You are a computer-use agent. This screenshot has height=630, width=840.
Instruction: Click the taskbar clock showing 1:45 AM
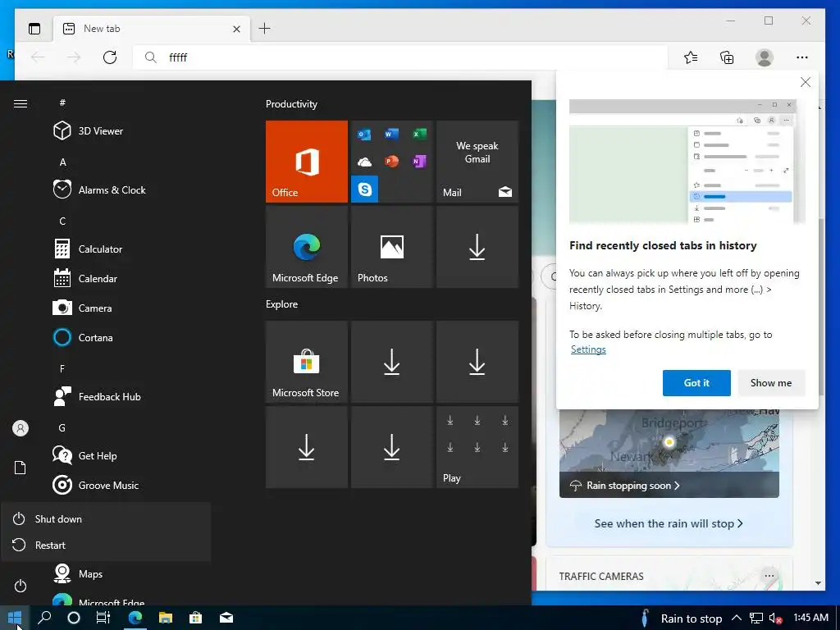(810, 618)
